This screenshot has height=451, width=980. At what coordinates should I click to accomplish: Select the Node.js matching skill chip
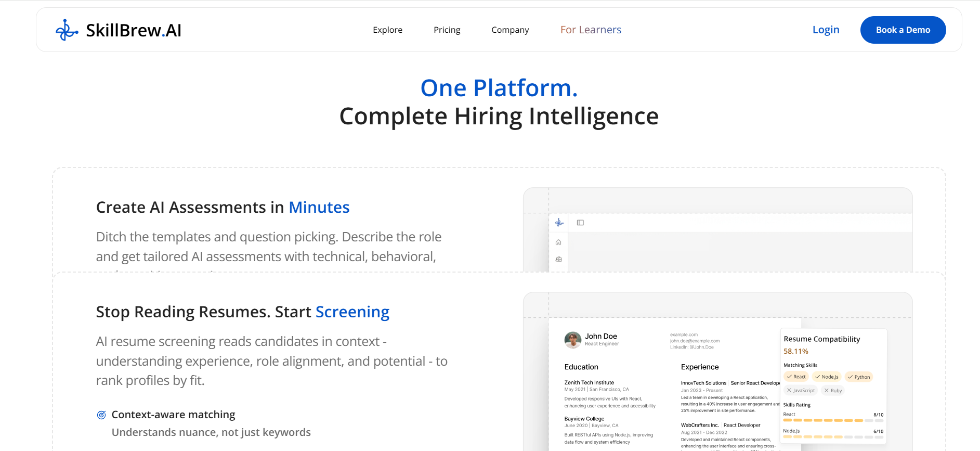[826, 377]
